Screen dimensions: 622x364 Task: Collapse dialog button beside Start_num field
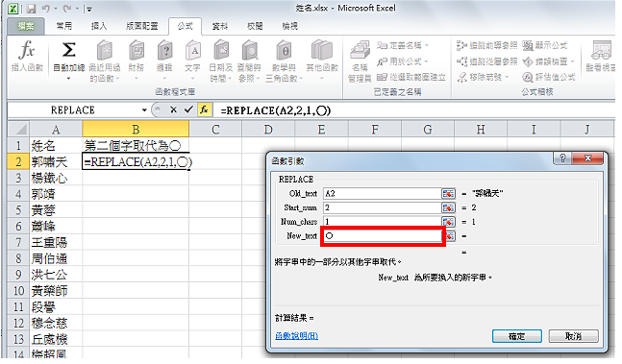click(448, 207)
